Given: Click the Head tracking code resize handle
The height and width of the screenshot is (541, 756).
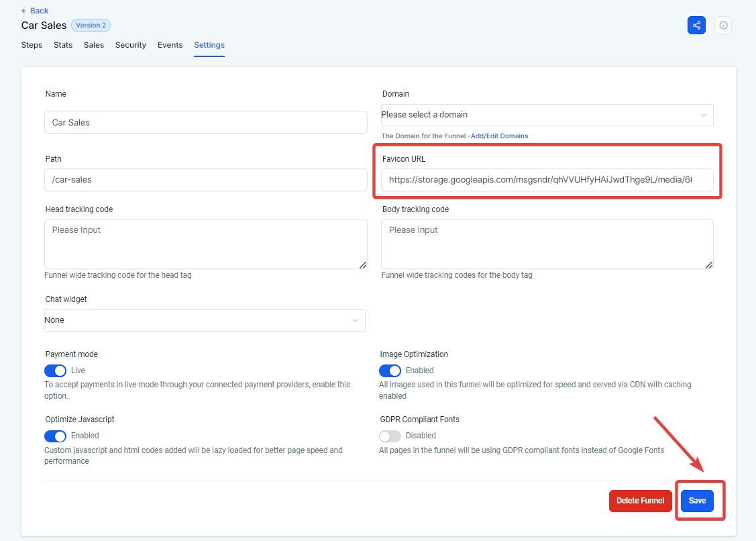Looking at the screenshot, I should click(x=363, y=265).
